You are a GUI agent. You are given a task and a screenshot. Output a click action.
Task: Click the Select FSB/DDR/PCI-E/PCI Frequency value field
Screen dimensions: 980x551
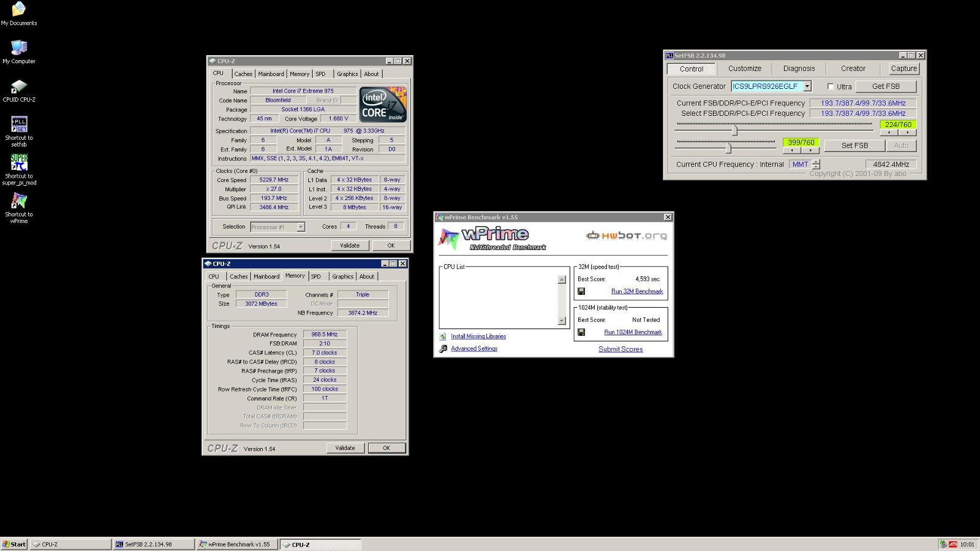pos(863,113)
